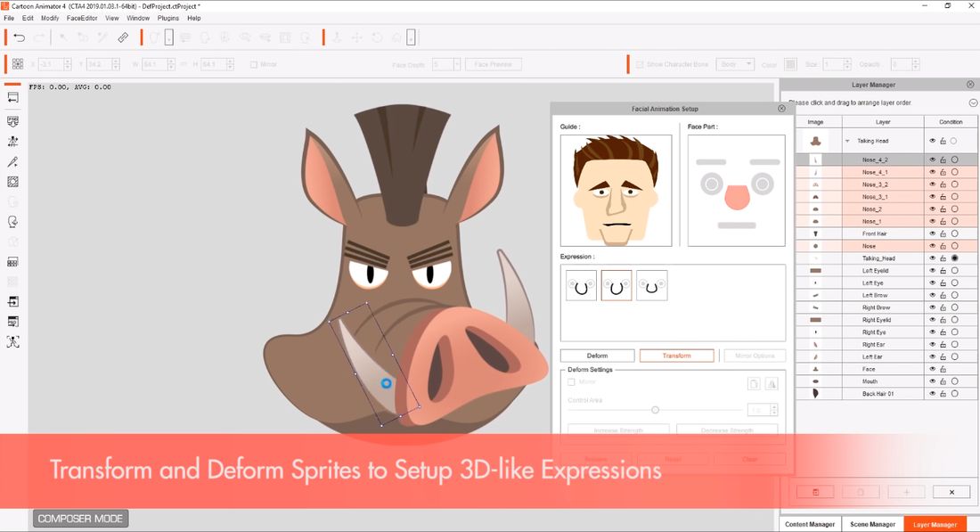Click the PSD window icon in left toolbar
This screenshot has height=532, width=980.
13,322
